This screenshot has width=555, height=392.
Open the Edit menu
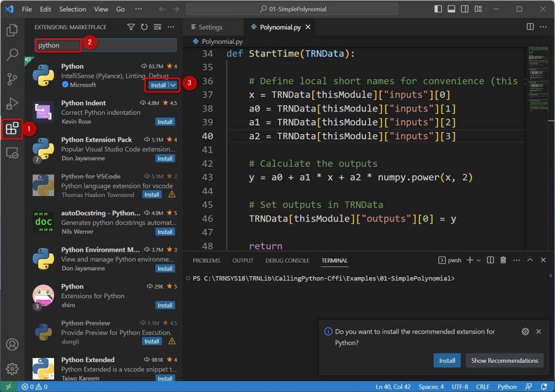coord(46,9)
